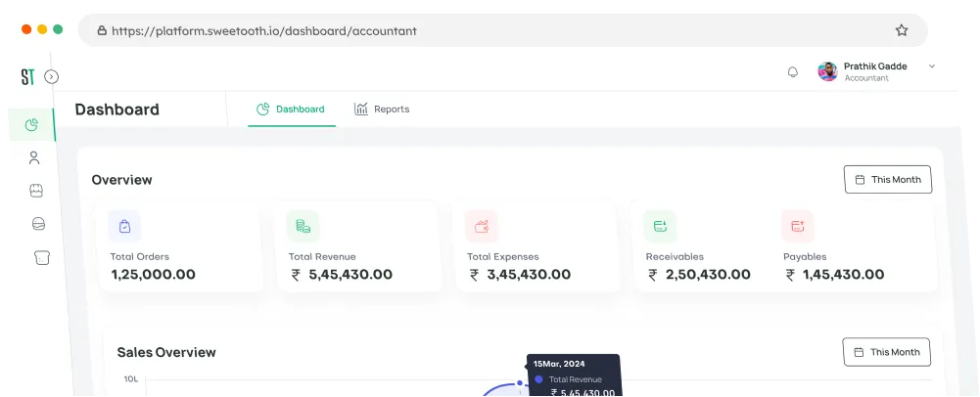Open the Overview This Month date filter
The height and width of the screenshot is (397, 980).
(x=888, y=179)
